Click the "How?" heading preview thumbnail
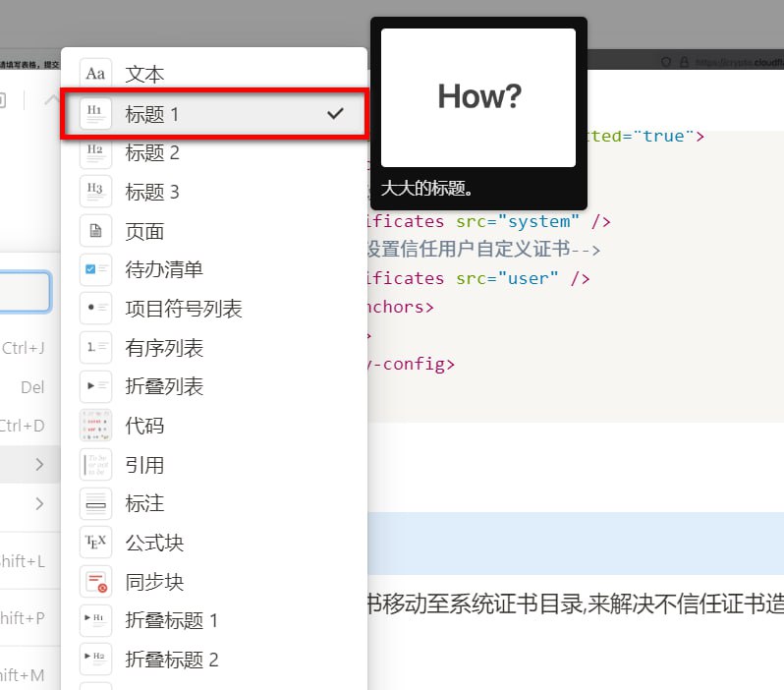 tap(478, 97)
